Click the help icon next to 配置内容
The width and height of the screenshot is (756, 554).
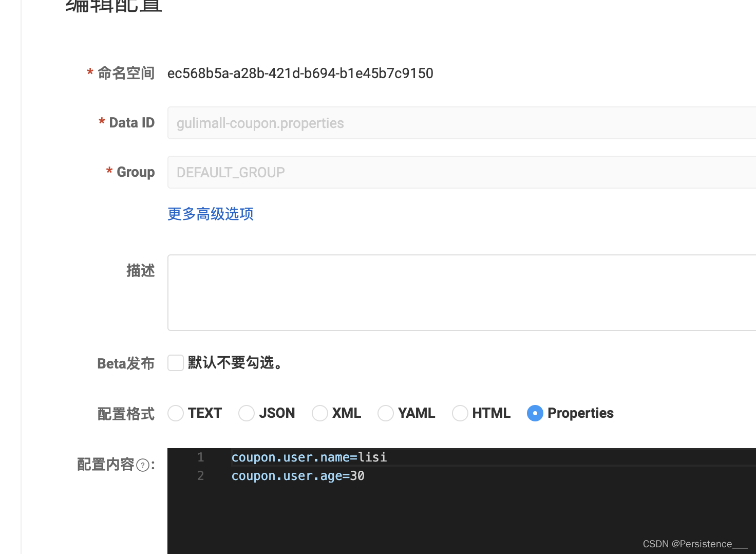[x=143, y=465]
